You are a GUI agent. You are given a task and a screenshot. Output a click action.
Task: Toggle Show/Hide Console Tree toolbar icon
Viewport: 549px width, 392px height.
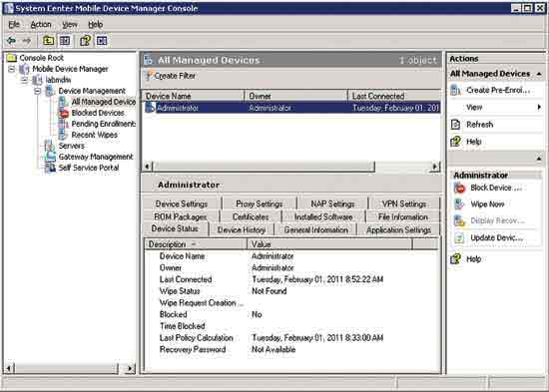tap(65, 41)
